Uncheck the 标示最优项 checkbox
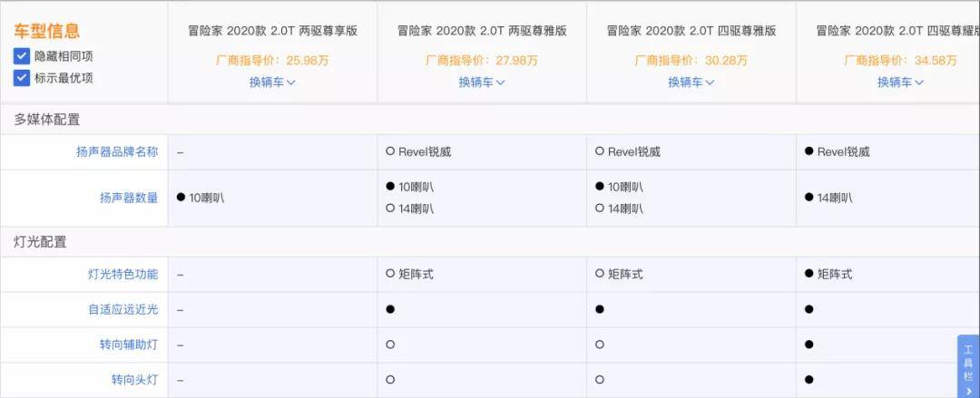This screenshot has width=980, height=398. 22,78
